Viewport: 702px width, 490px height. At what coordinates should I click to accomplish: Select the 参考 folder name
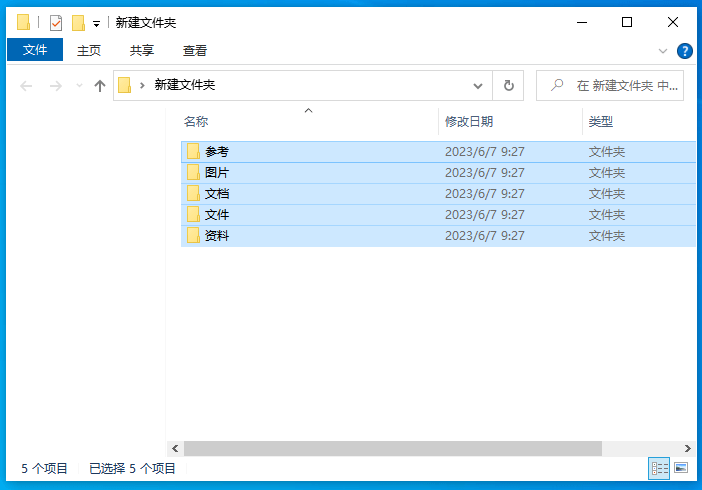217,152
